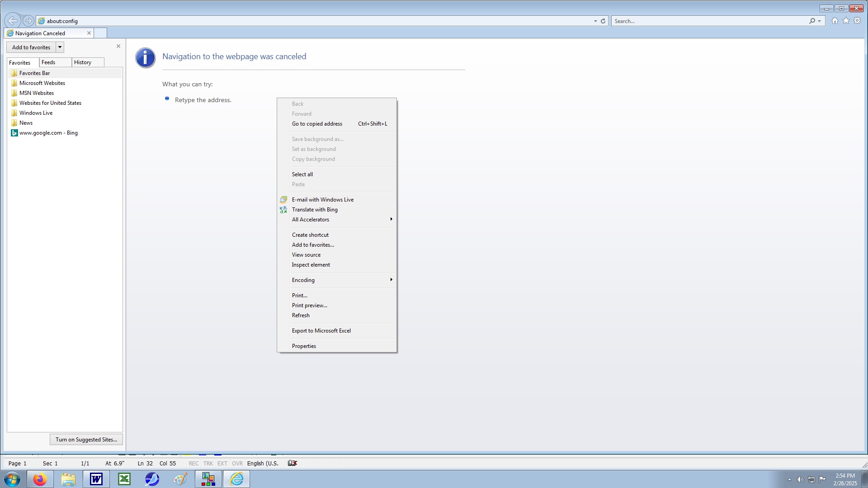This screenshot has width=868, height=488.
Task: Click the browser Forward arrow button
Action: click(28, 21)
